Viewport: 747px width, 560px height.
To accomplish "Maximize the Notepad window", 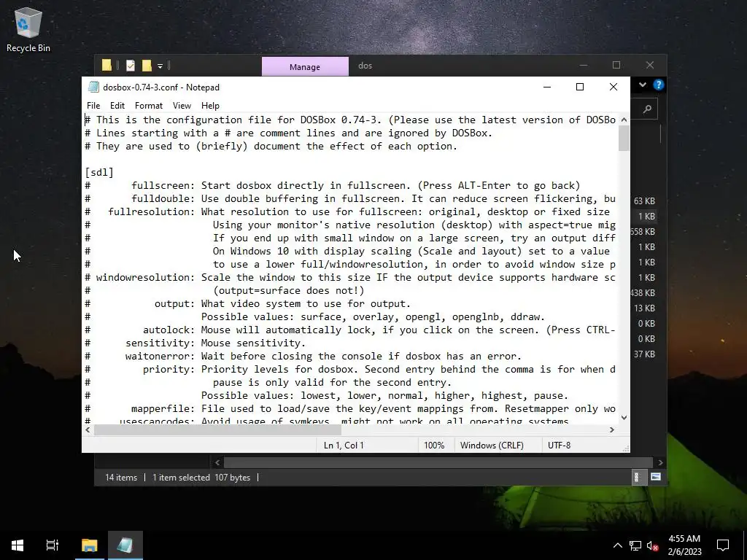I will 580,87.
